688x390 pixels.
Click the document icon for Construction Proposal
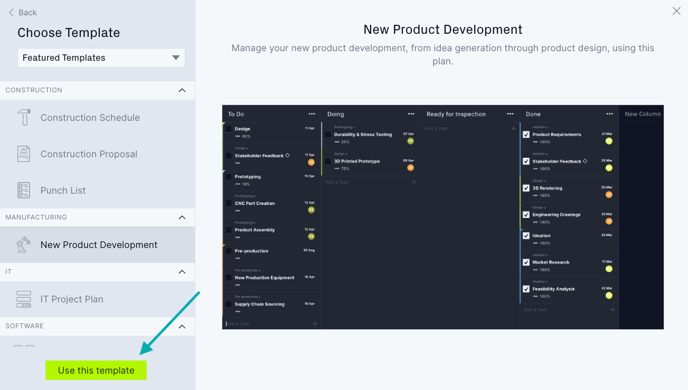click(24, 154)
